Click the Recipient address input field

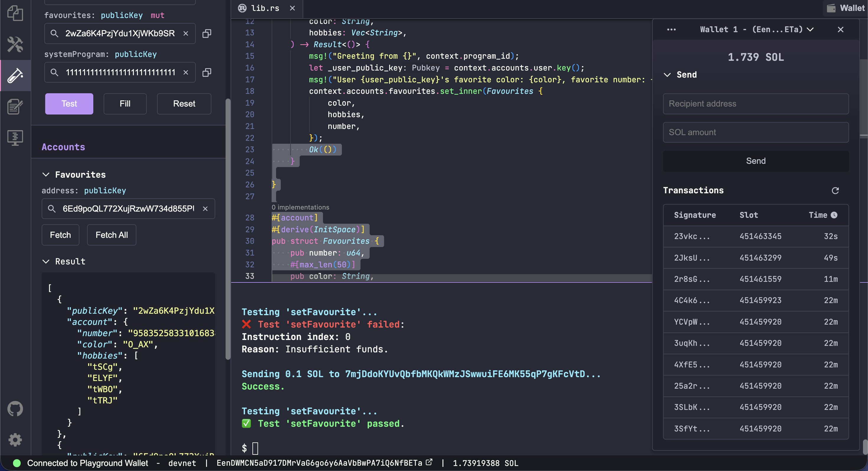tap(756, 104)
